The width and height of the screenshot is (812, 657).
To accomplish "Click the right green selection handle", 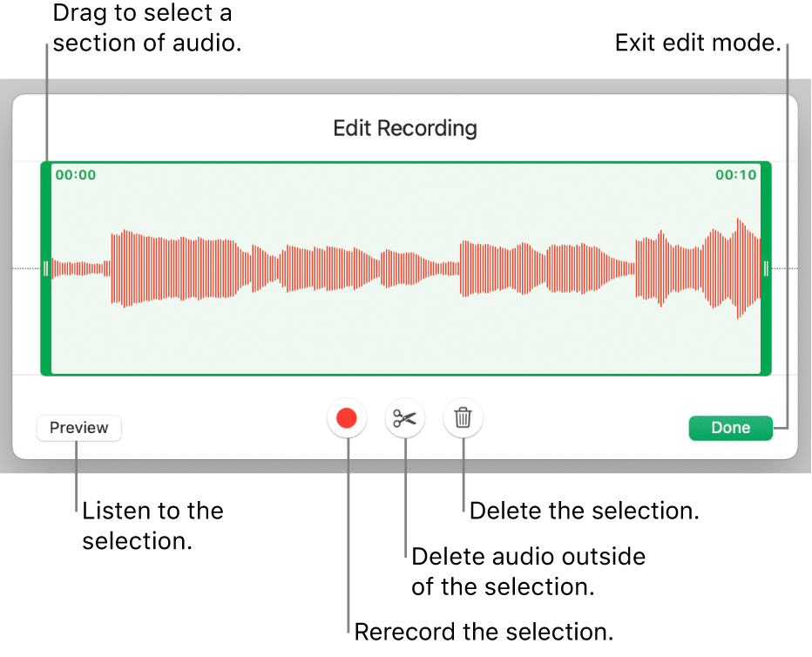I will click(764, 268).
